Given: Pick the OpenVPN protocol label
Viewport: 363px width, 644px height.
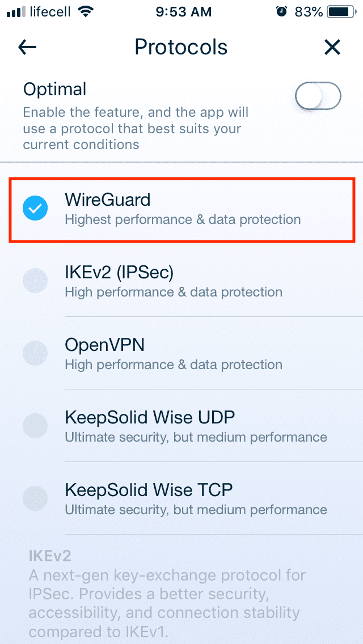Looking at the screenshot, I should click(105, 345).
